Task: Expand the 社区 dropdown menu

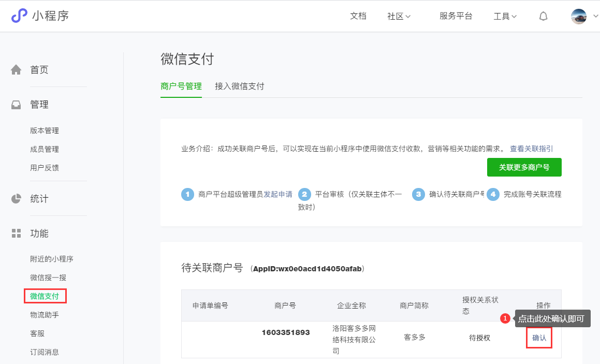Action: pos(399,16)
